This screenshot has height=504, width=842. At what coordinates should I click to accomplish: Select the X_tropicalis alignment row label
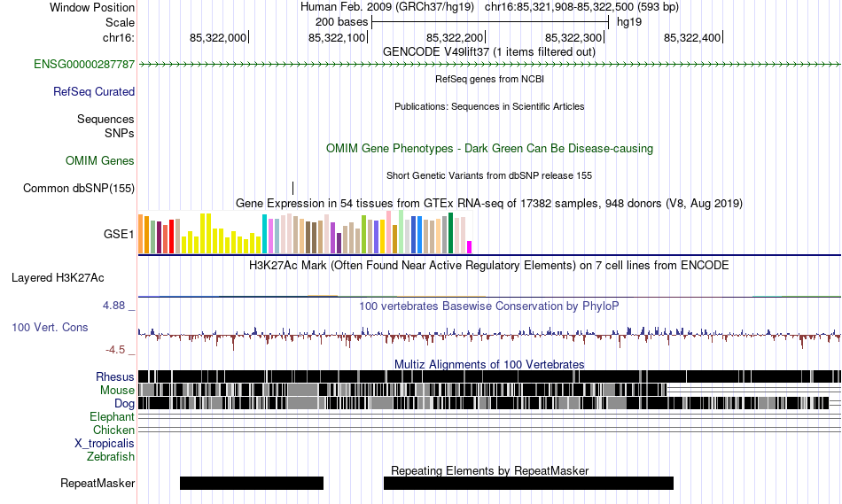(104, 444)
